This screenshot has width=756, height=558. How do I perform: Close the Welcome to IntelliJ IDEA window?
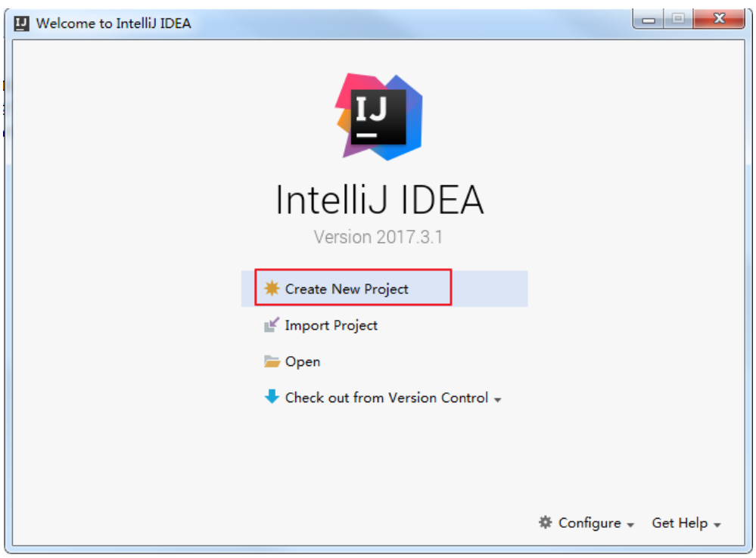(x=719, y=19)
